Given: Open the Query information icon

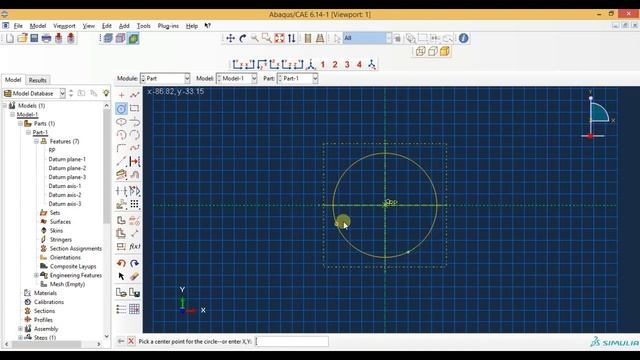Looking at the screenshot, I should 463,38.
